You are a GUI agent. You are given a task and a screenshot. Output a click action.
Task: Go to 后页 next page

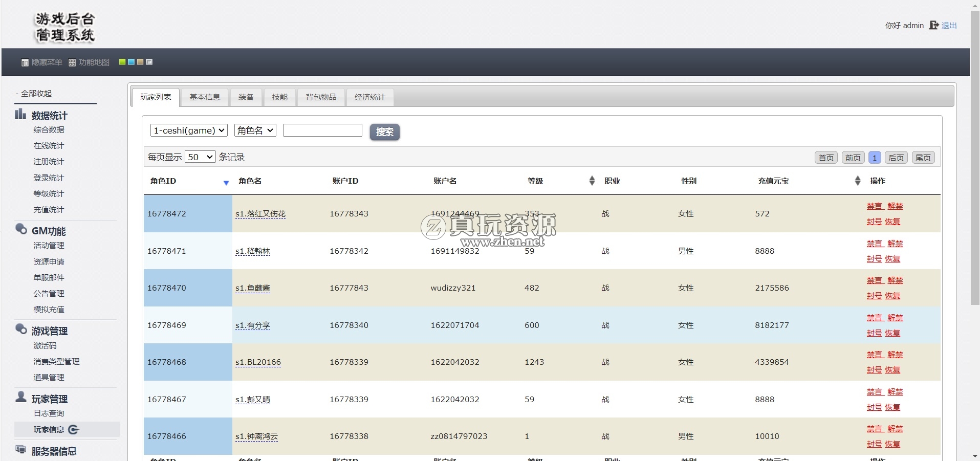tap(896, 158)
